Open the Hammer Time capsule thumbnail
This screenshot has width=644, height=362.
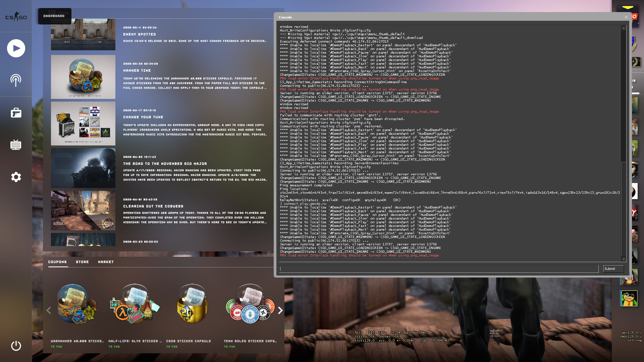pos(83,77)
